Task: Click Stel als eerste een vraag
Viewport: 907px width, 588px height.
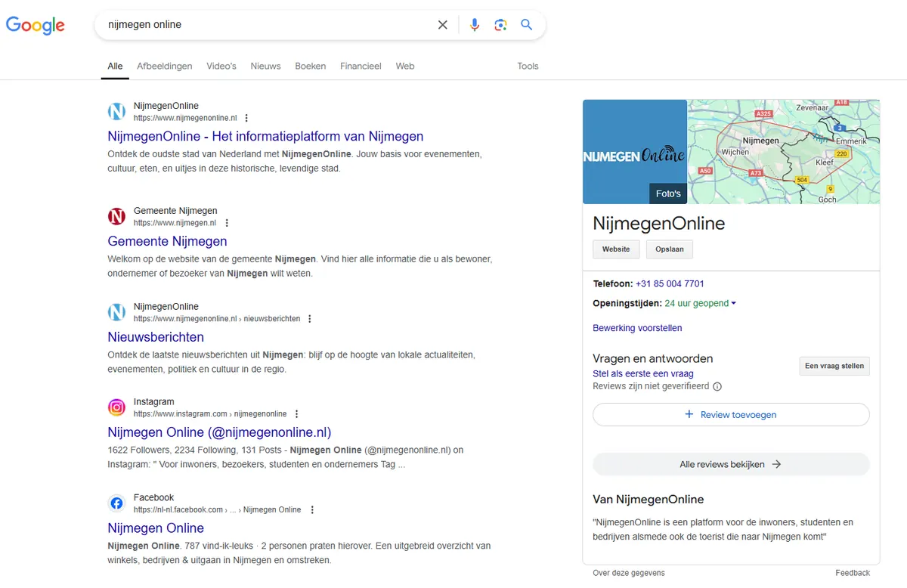Action: (x=643, y=373)
